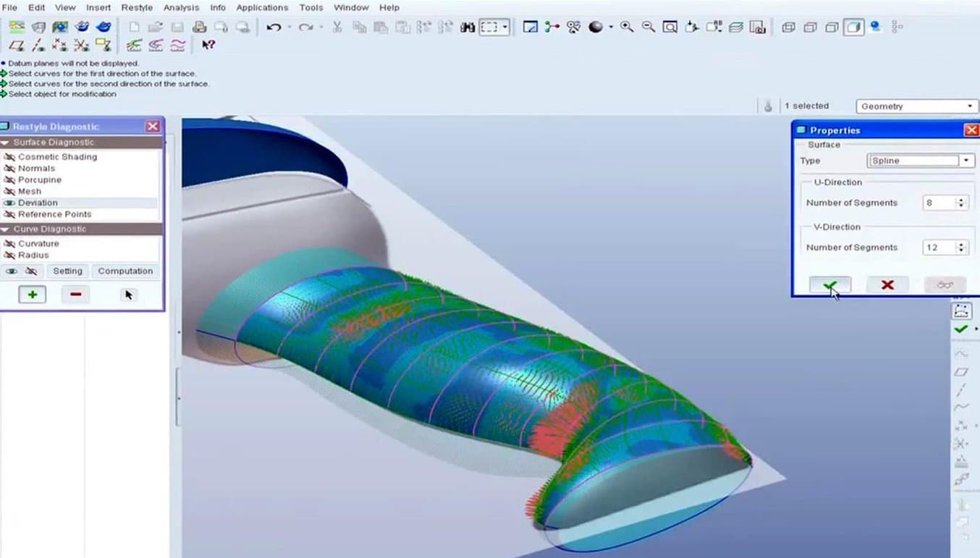
Task: Click the Print icon in toolbar
Action: (199, 28)
